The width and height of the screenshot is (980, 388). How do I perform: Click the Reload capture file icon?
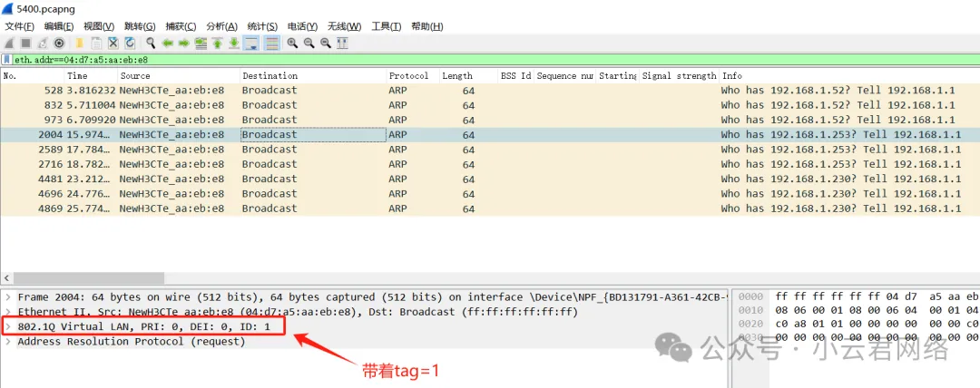[x=130, y=43]
